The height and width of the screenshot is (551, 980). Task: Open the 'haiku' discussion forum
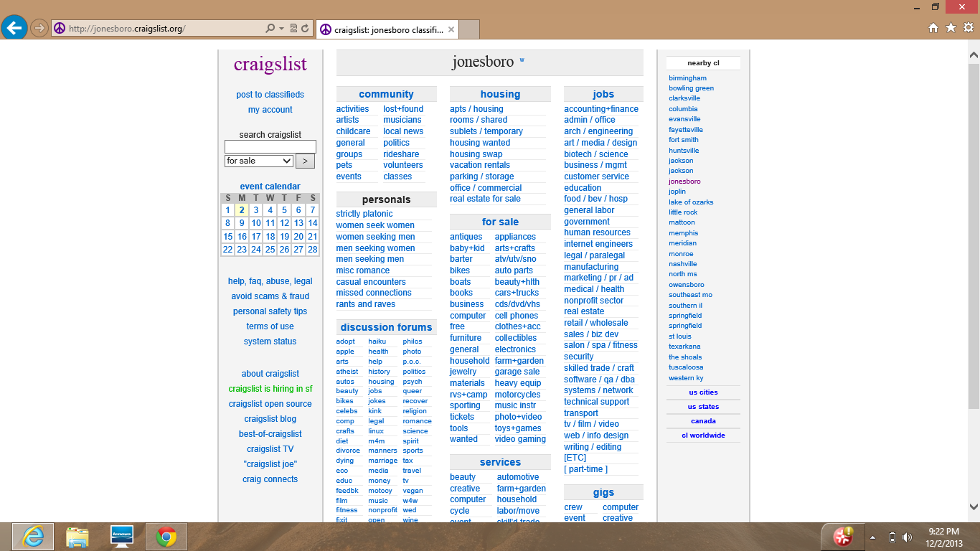point(377,342)
